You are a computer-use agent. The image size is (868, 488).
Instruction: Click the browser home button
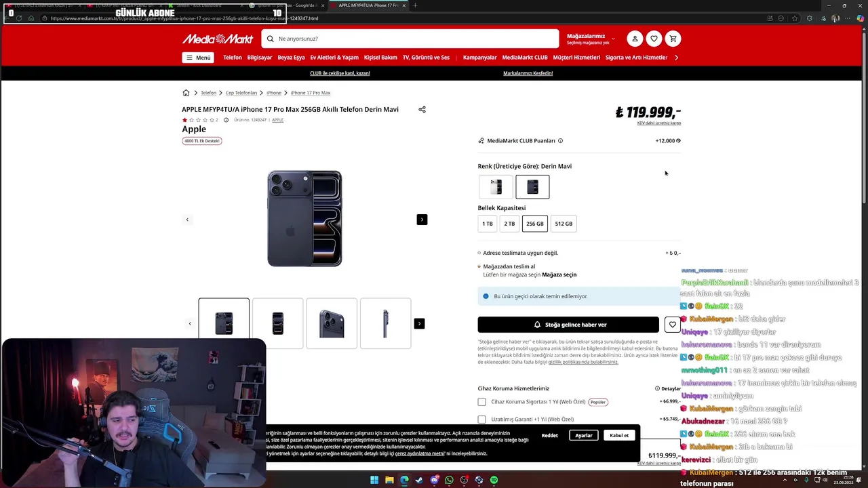[31, 18]
